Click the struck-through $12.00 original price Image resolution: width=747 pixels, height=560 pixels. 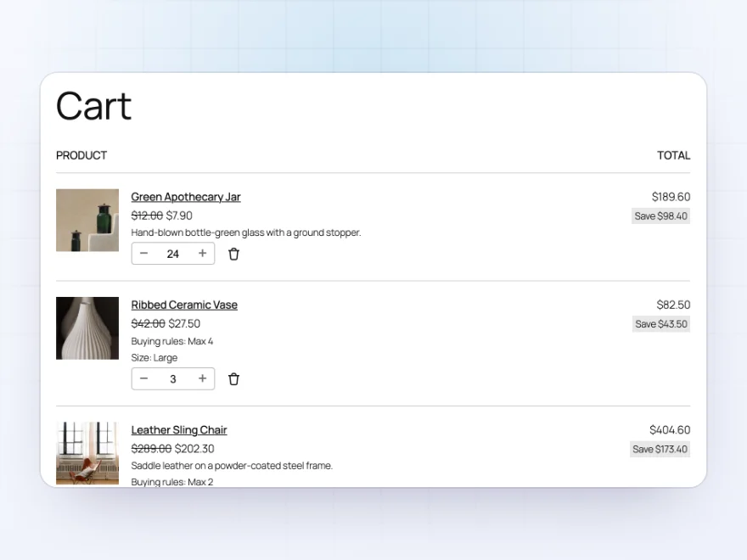(147, 216)
